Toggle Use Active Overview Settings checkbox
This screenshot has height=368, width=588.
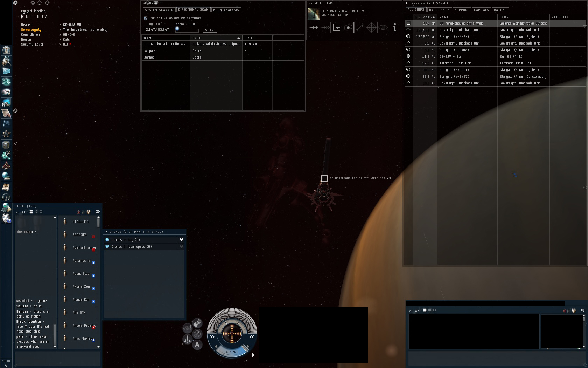point(146,18)
